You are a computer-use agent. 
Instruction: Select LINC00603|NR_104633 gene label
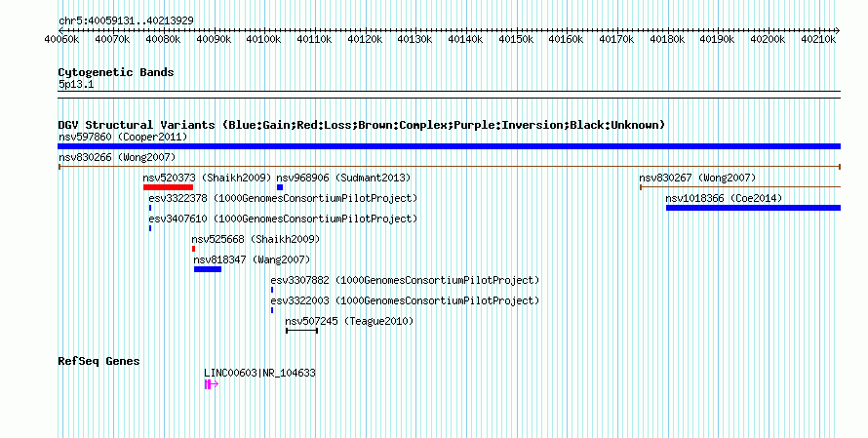point(259,373)
